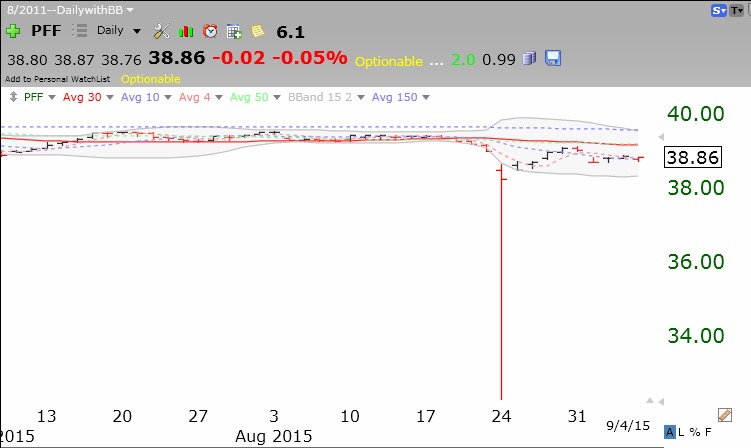751x448 pixels.
Task: Click the small left triangle beside the 40.00 axis label
Action: [x=661, y=137]
